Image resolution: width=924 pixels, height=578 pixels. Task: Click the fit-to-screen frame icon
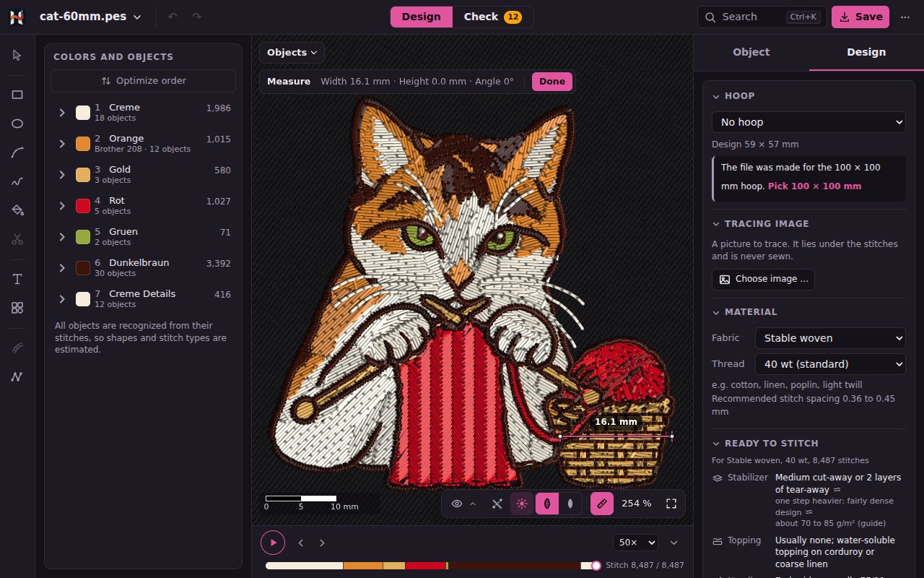pyautogui.click(x=671, y=504)
